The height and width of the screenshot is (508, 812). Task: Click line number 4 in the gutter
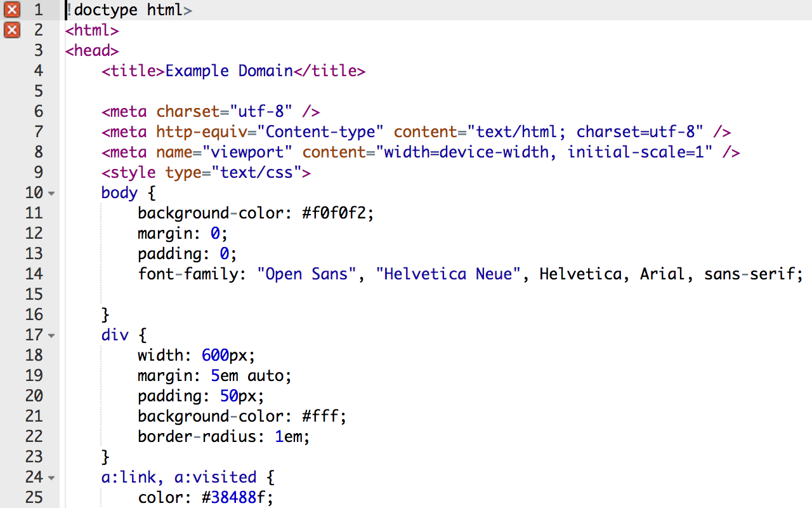tap(39, 70)
